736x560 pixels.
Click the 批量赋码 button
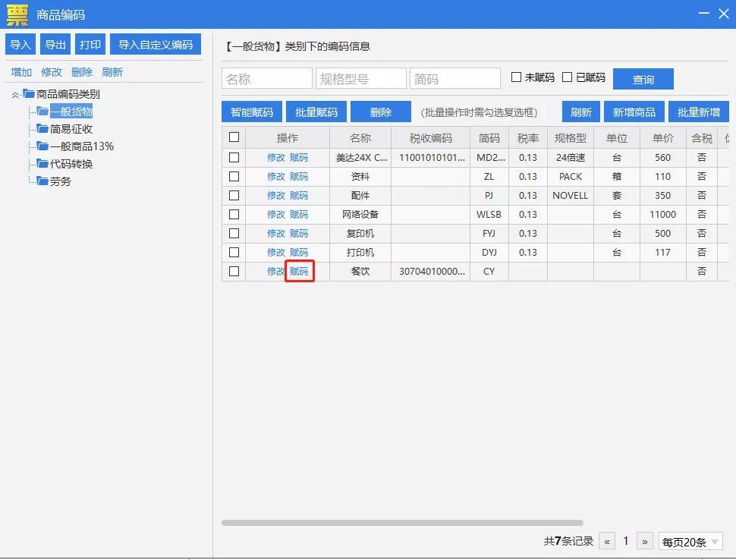316,112
